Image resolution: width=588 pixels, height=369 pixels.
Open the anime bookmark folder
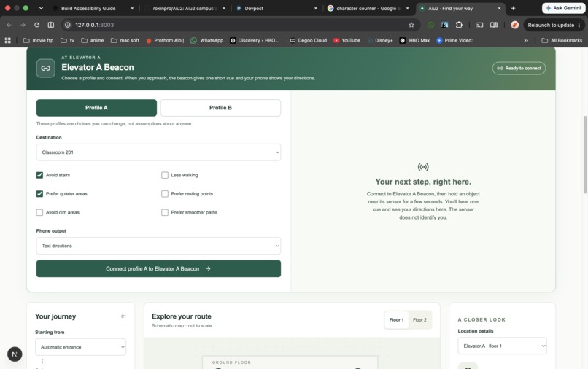coord(92,40)
